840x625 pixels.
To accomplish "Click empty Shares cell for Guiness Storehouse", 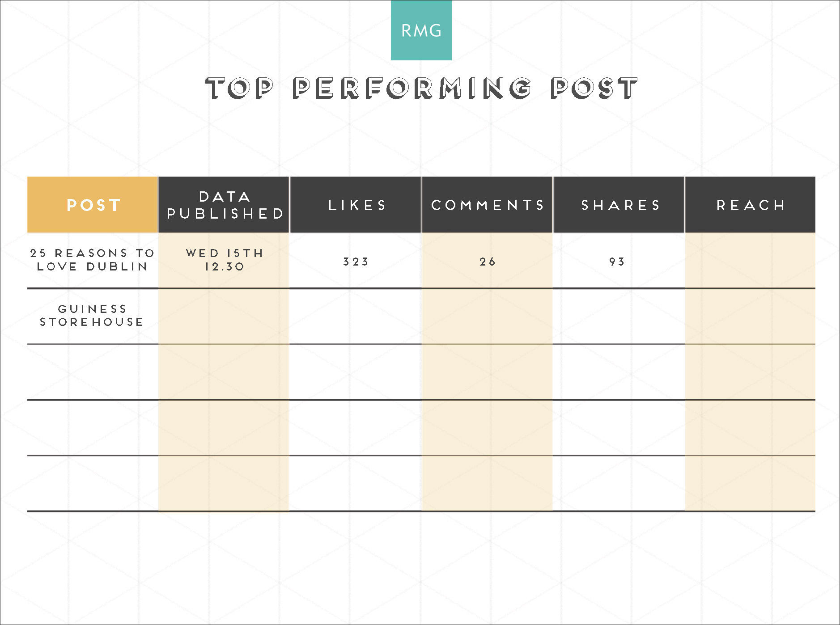I will pyautogui.click(x=619, y=316).
